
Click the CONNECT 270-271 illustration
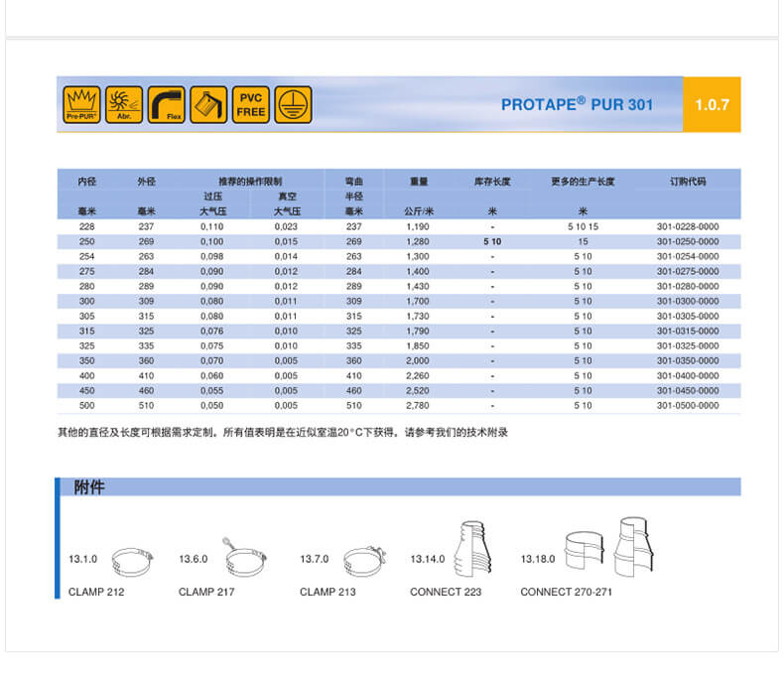click(x=609, y=547)
